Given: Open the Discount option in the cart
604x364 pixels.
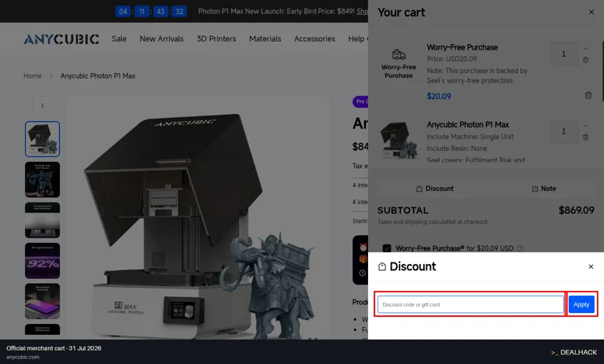Looking at the screenshot, I should click(x=434, y=189).
